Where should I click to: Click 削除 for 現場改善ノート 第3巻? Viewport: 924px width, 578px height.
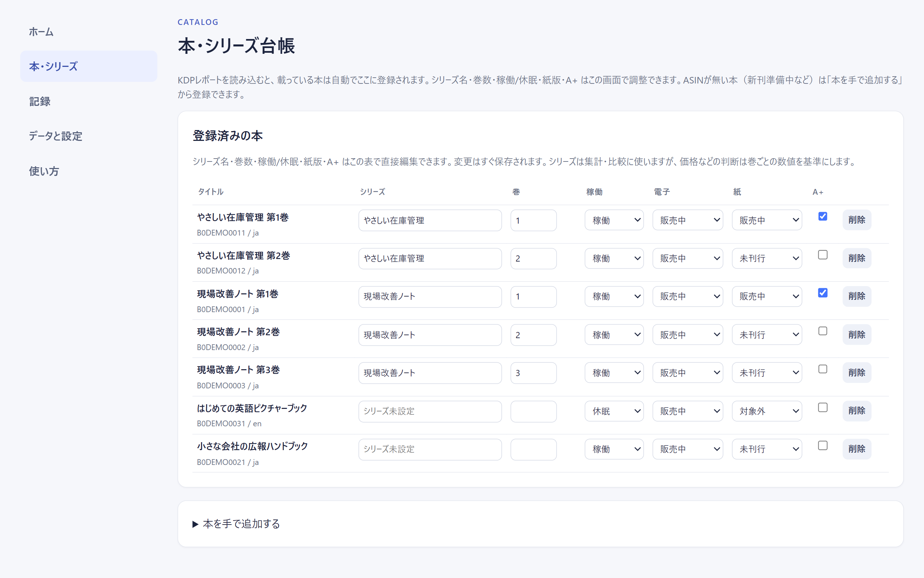(x=857, y=373)
